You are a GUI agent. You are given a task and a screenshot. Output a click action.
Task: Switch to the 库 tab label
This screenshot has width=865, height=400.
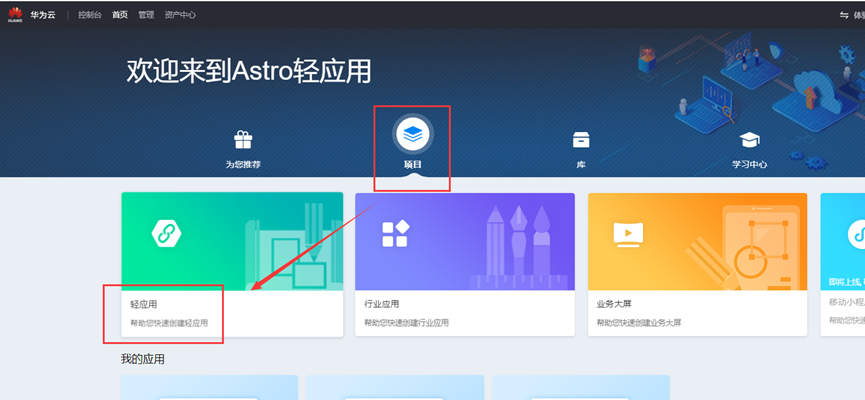pos(581,164)
